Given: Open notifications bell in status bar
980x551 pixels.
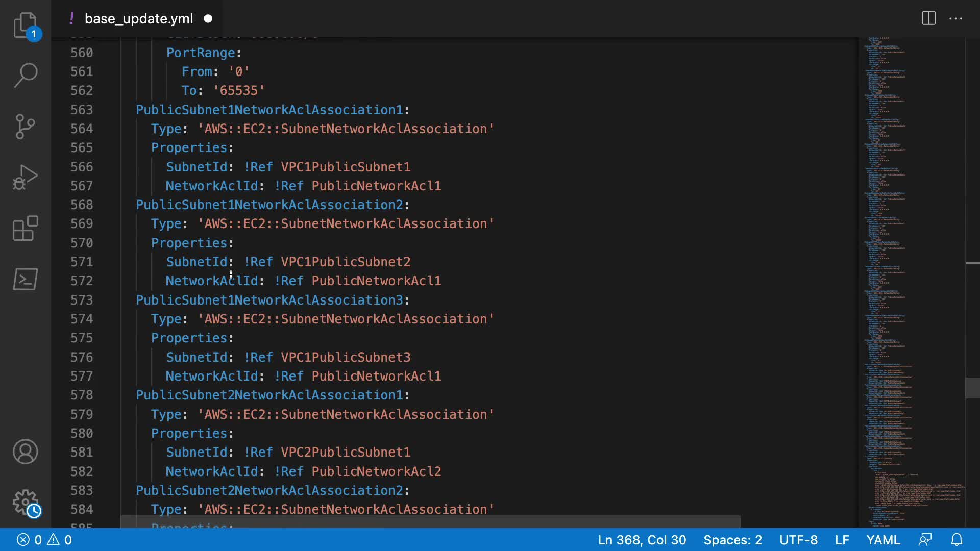Looking at the screenshot, I should point(957,540).
